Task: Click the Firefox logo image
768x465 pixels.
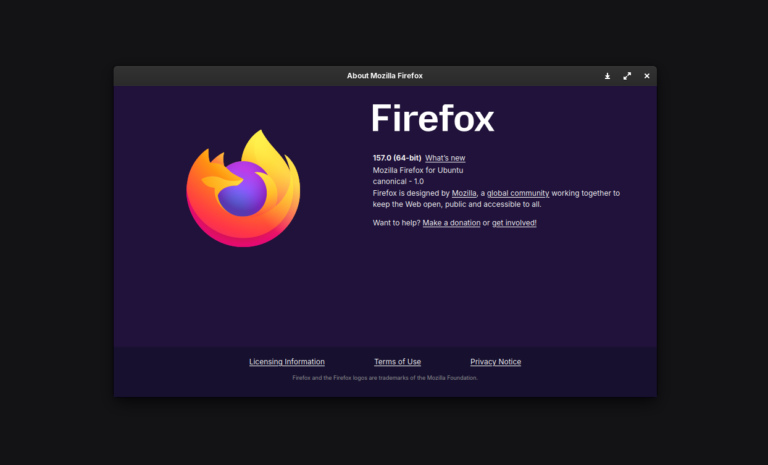Action: point(243,189)
